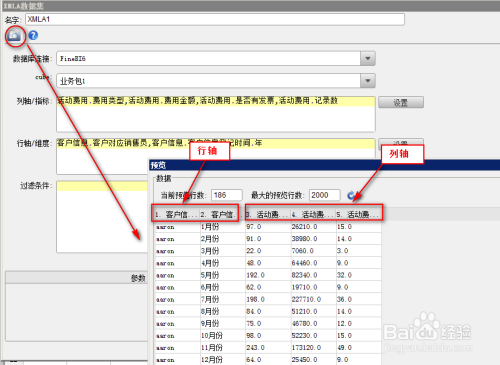Click the preview icon under the name field

14,35
